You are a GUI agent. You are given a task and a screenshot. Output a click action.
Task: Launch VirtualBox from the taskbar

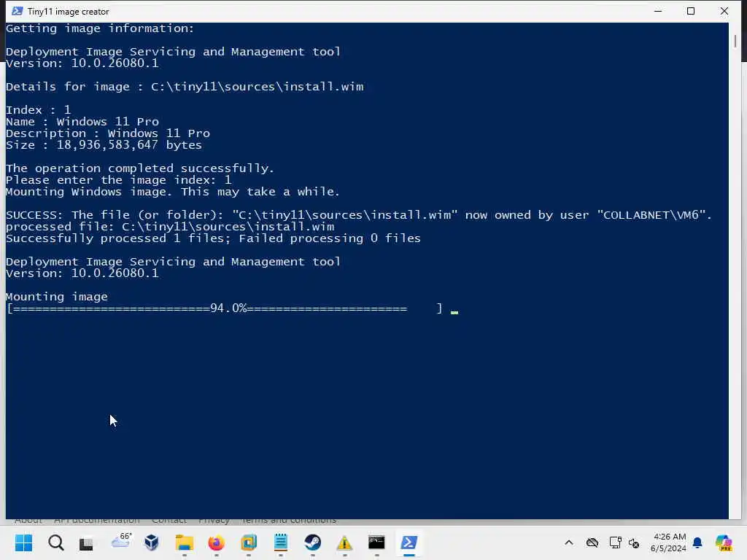[x=152, y=542]
